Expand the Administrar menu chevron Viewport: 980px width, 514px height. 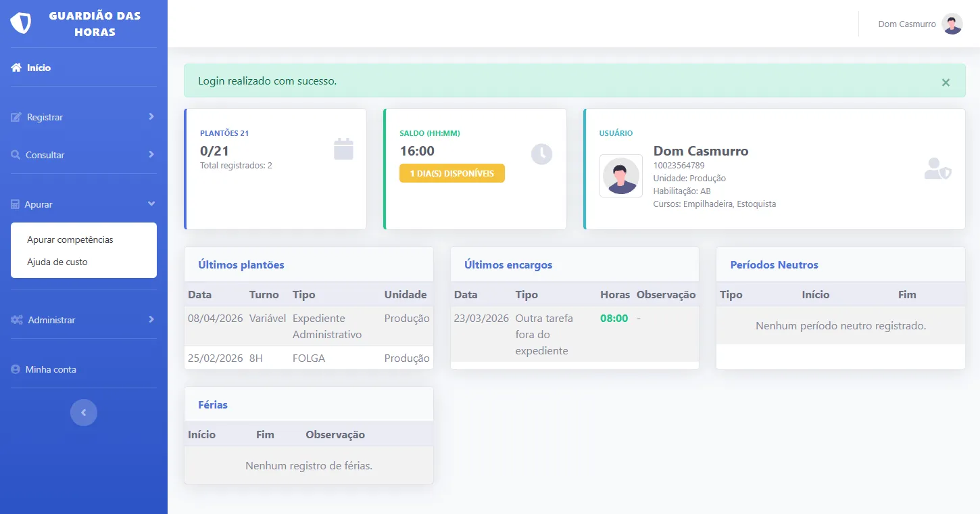click(151, 319)
